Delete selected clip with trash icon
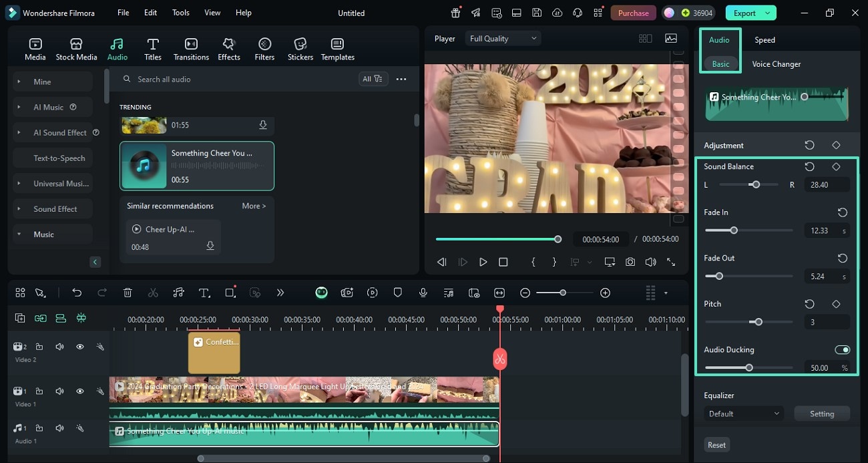Viewport: 868px width, 463px height. [x=128, y=293]
